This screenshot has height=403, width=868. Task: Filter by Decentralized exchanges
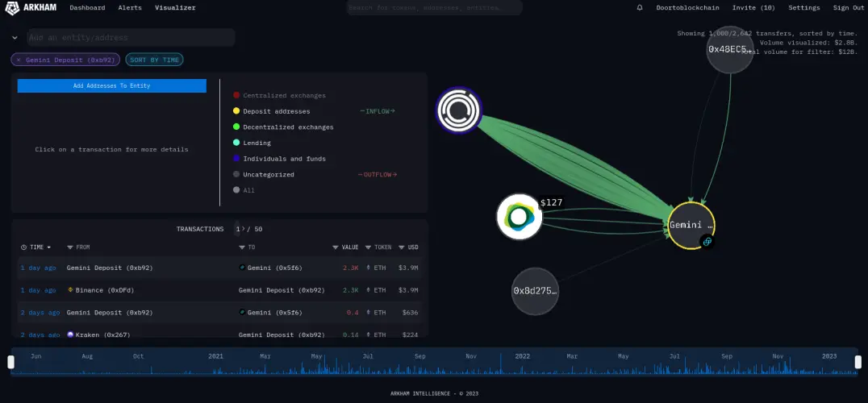point(283,127)
